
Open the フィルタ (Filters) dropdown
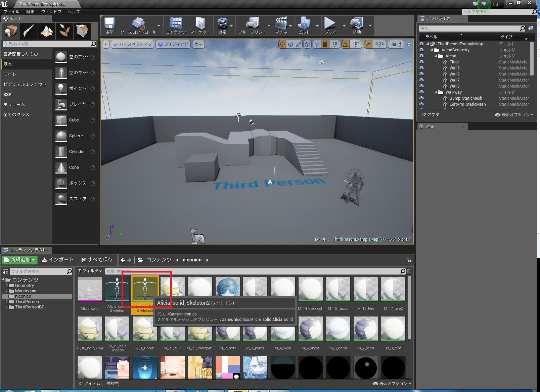[x=90, y=271]
